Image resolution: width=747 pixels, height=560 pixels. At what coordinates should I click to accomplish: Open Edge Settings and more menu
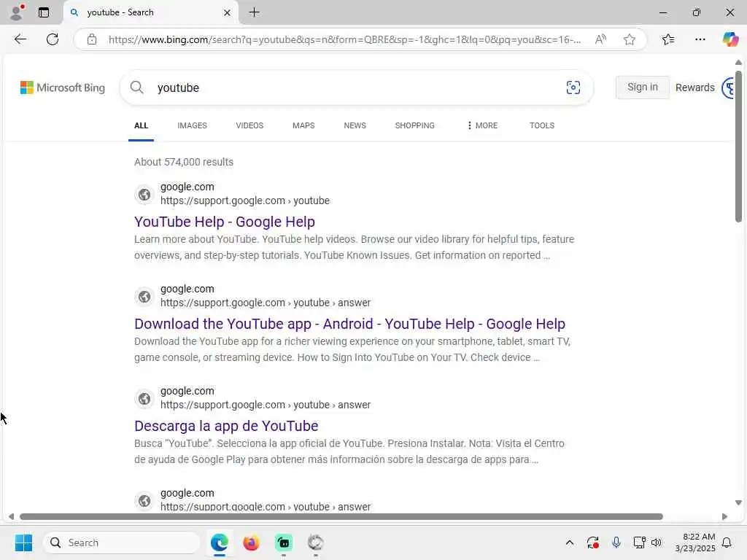click(700, 39)
